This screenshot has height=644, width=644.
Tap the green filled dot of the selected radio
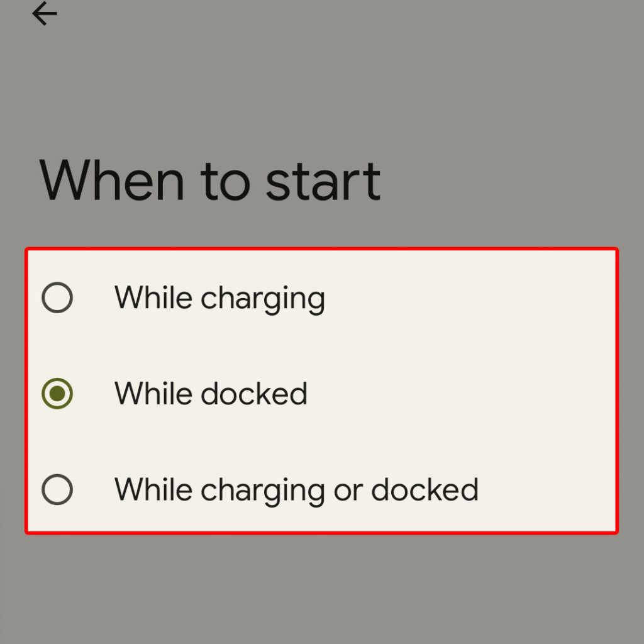[57, 394]
